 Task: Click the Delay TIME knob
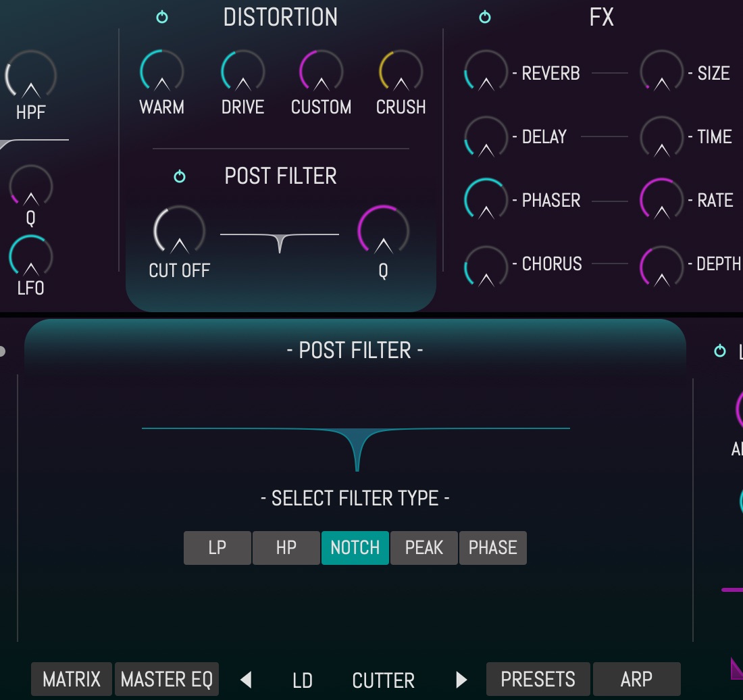(x=661, y=137)
